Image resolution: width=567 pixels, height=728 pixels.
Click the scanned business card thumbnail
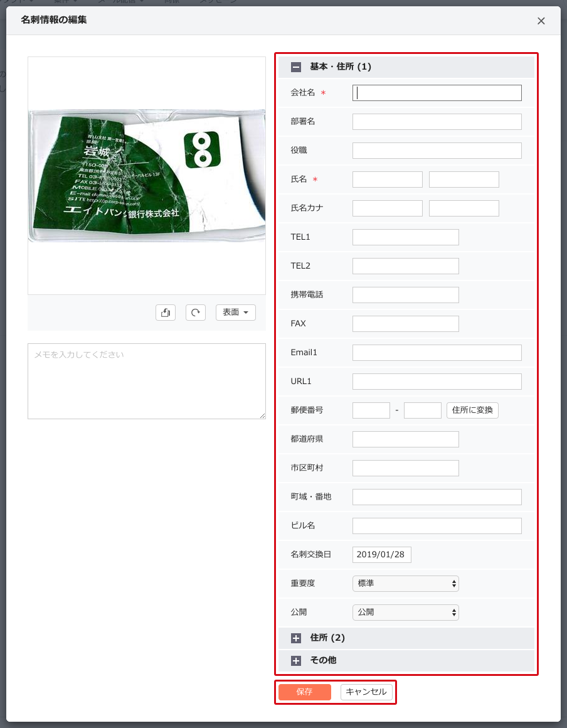click(147, 176)
